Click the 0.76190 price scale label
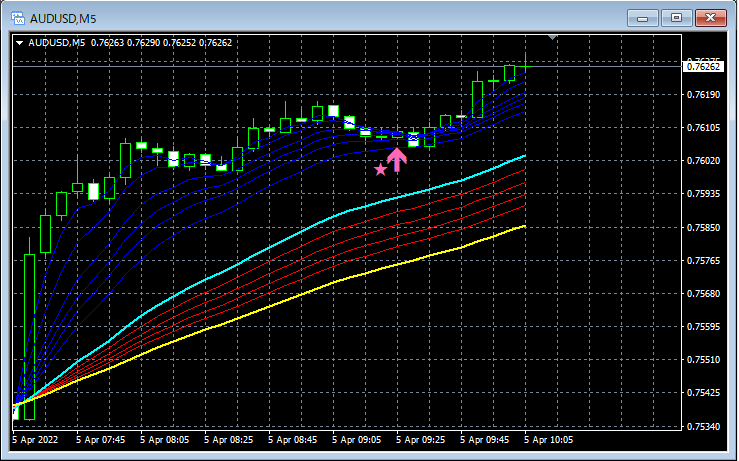Screen dimensions: 739x461 (x=703, y=95)
